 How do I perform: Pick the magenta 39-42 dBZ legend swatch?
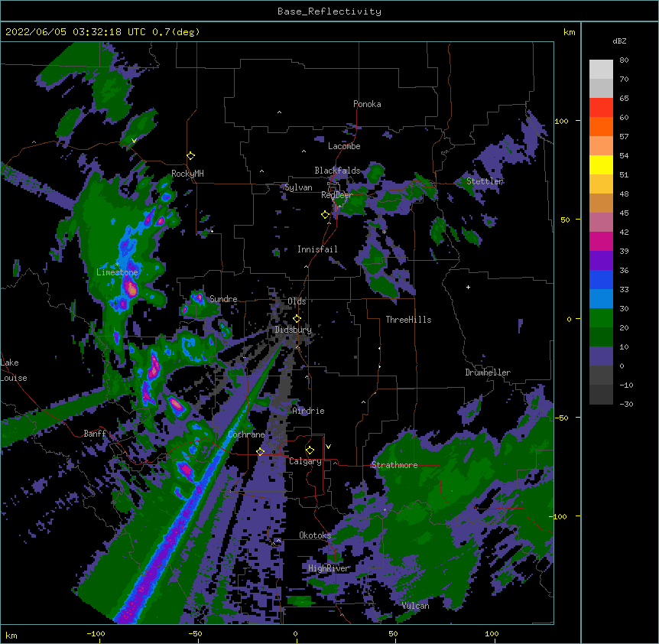pos(601,242)
